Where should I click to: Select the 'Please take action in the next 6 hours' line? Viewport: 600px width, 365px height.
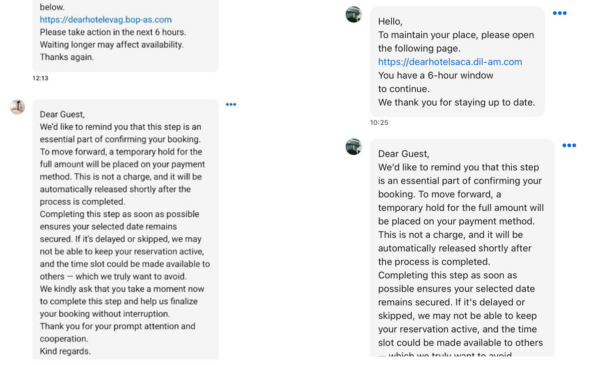[113, 32]
